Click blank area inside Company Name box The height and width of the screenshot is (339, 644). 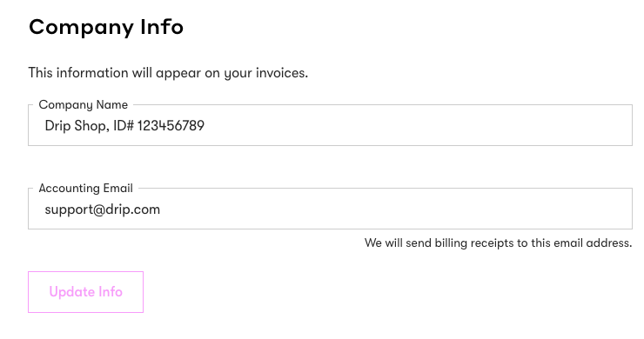tap(411, 125)
